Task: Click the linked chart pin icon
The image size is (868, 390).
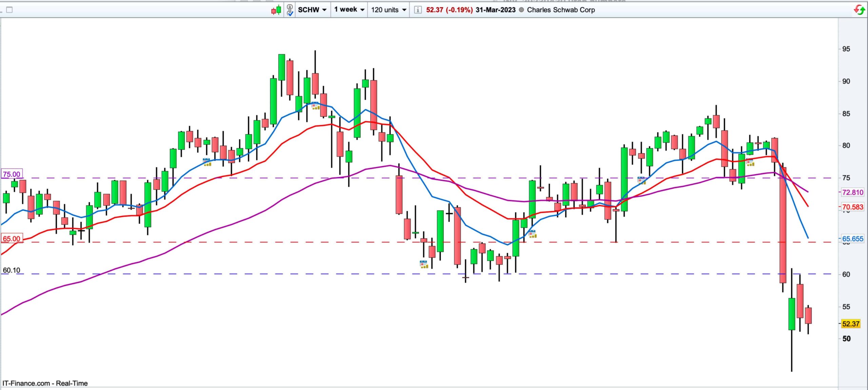Action: [x=290, y=10]
